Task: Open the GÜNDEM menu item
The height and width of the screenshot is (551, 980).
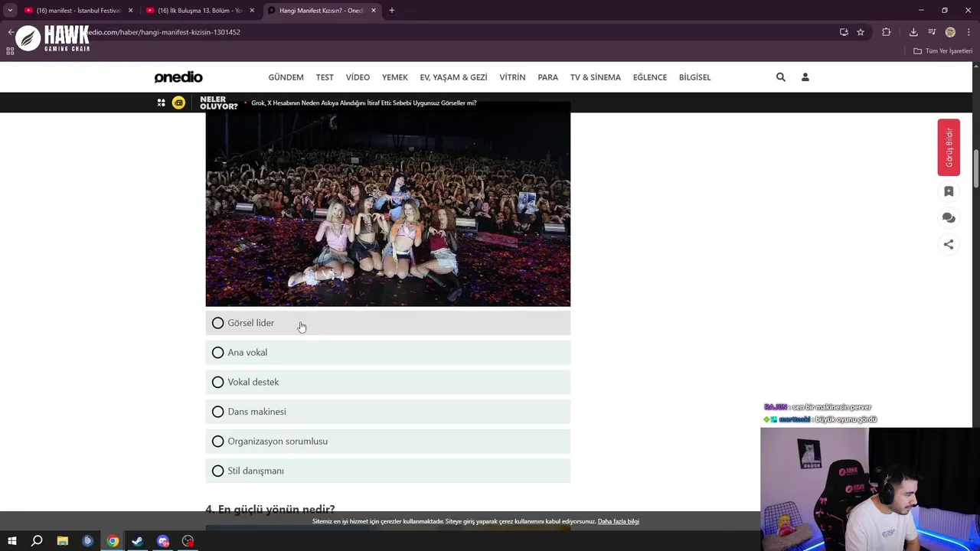Action: [286, 77]
